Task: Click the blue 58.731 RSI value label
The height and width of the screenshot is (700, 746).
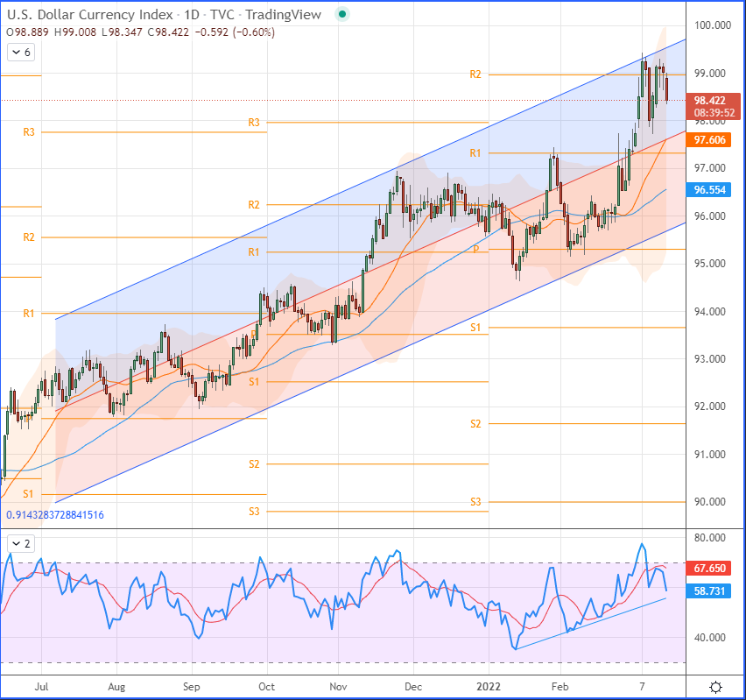Action: [x=708, y=591]
